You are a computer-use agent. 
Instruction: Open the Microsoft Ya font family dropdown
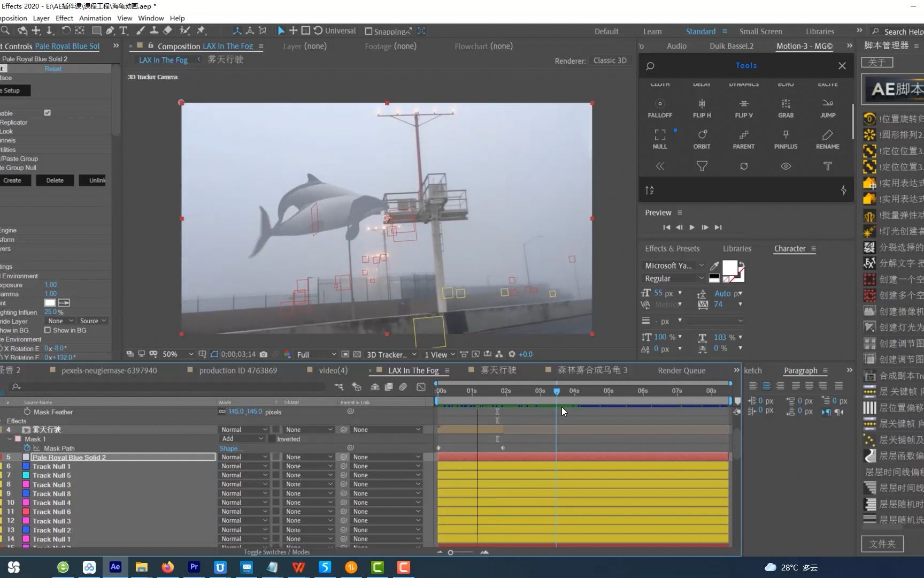click(674, 265)
